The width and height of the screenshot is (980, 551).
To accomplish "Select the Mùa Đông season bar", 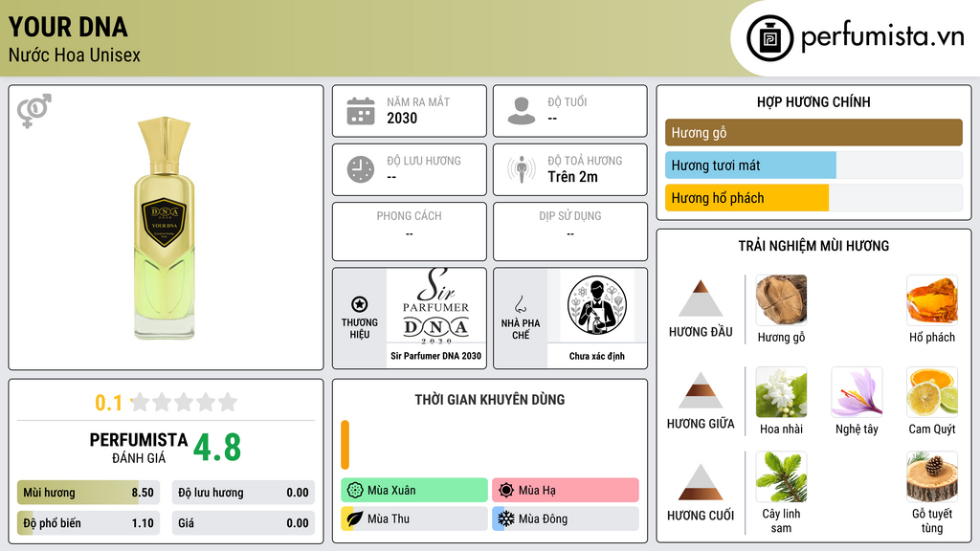I will tap(566, 518).
